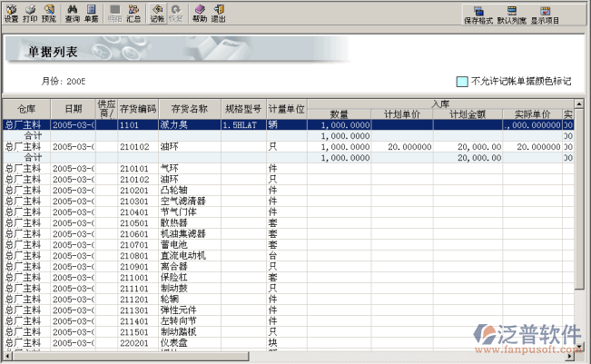The height and width of the screenshot is (364, 591).
Task: Open 预览 (Print Preview) from the toolbar
Action: pos(48,13)
